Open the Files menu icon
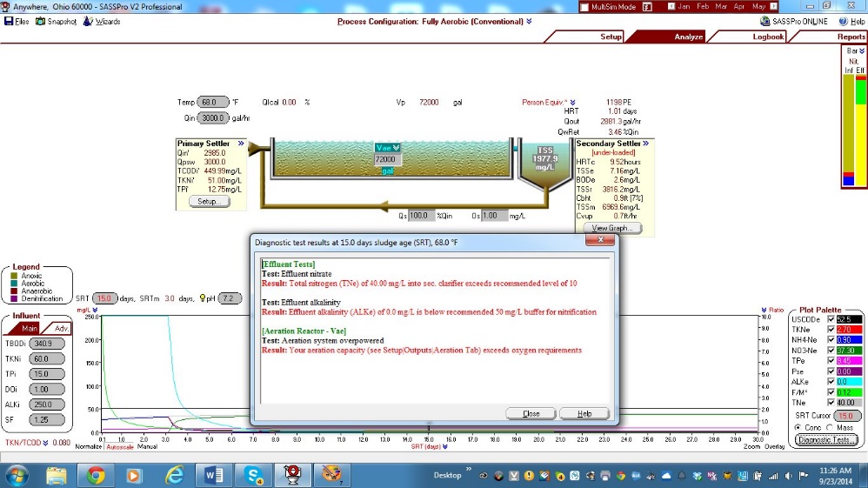 coord(9,22)
